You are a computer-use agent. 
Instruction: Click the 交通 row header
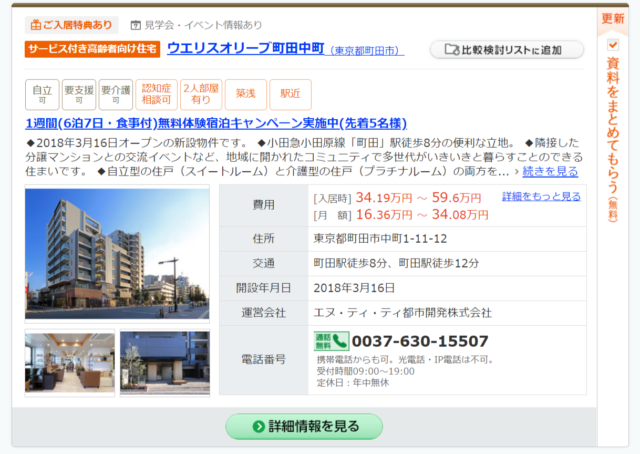[x=264, y=263]
